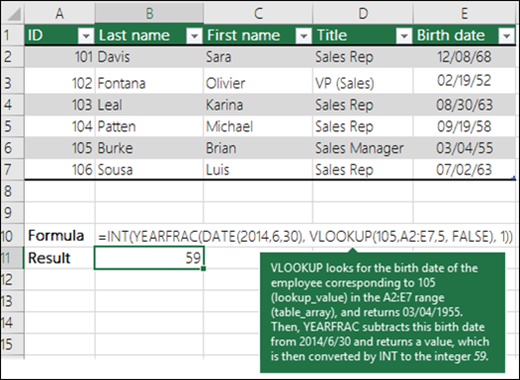Select the Burke last name cell

[149, 148]
